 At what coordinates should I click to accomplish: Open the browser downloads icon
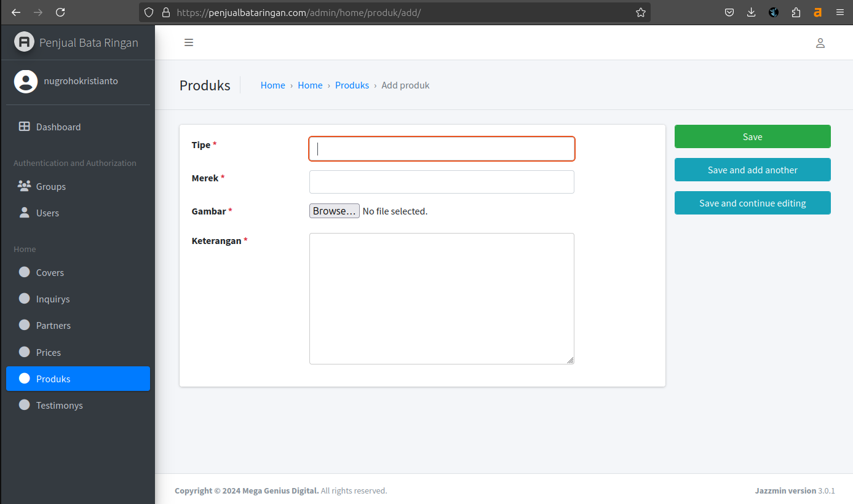point(751,12)
